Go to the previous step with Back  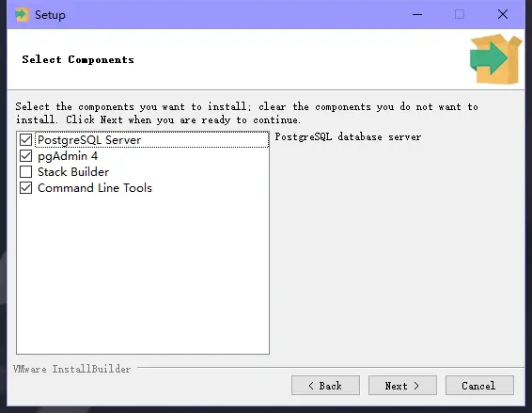(325, 386)
